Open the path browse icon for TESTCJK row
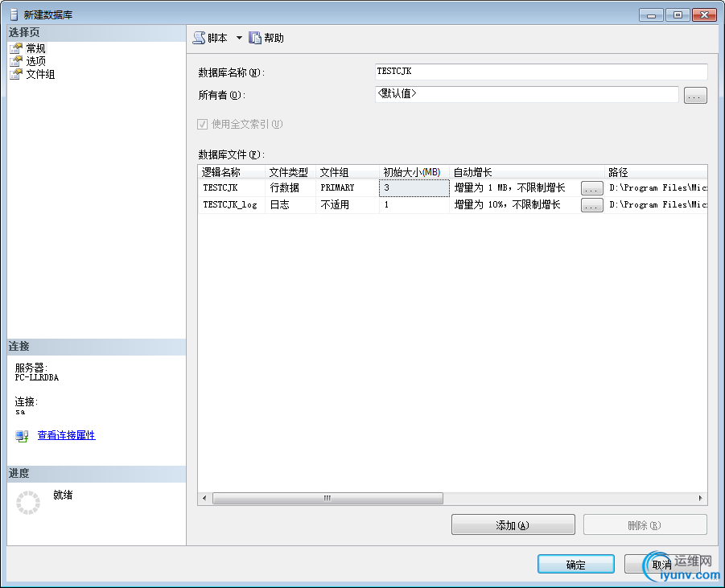 [591, 187]
